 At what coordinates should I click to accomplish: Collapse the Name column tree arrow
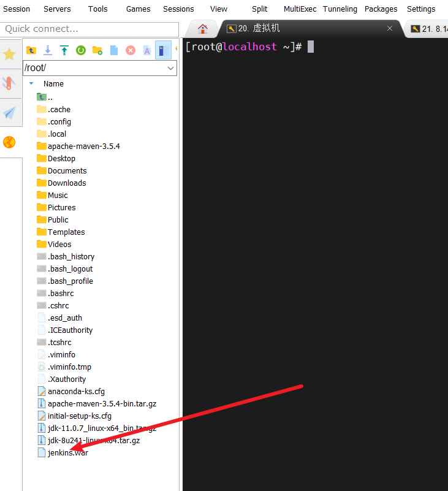coord(31,83)
